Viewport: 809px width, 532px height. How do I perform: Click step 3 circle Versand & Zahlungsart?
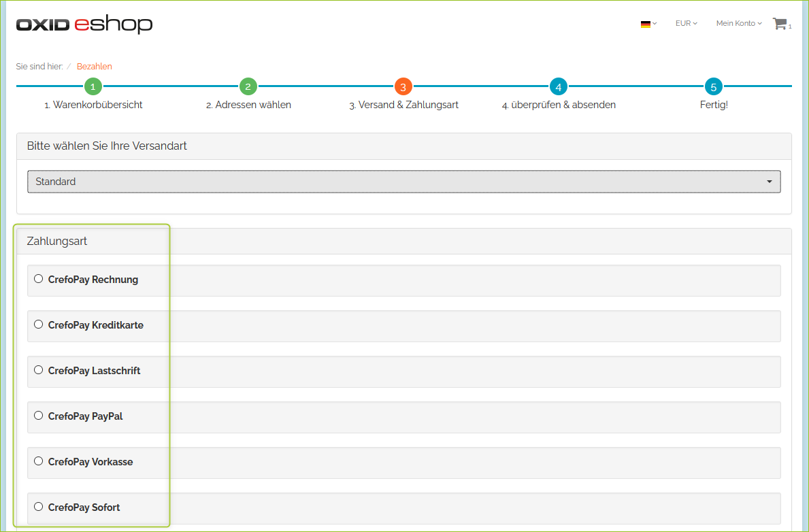coord(403,86)
